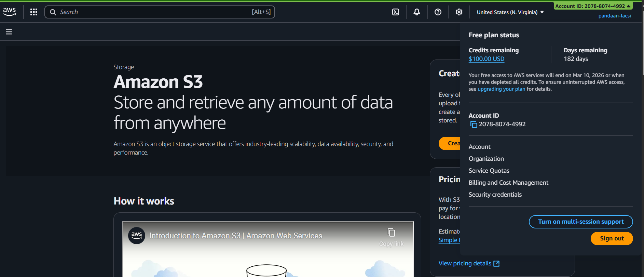Collapse the Account ID menu in the header
This screenshot has width=644, height=277.
[x=593, y=6]
